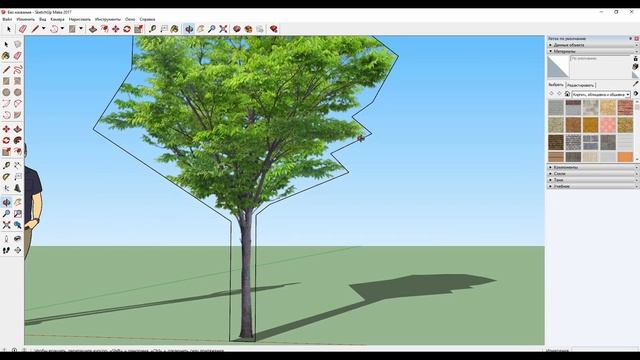Click the materials list scrollbar
Screen dimensions: 640x360
click(x=637, y=130)
